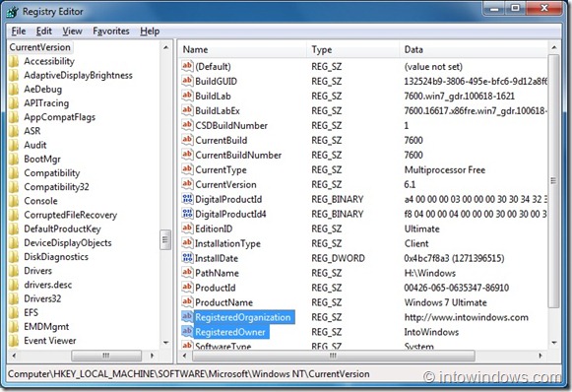Click the string icon beside RegisteredOwner
The width and height of the screenshot is (572, 392).
point(187,331)
